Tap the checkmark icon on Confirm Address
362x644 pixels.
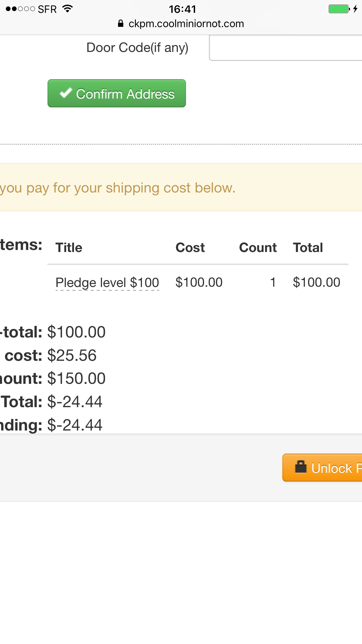[x=66, y=93]
